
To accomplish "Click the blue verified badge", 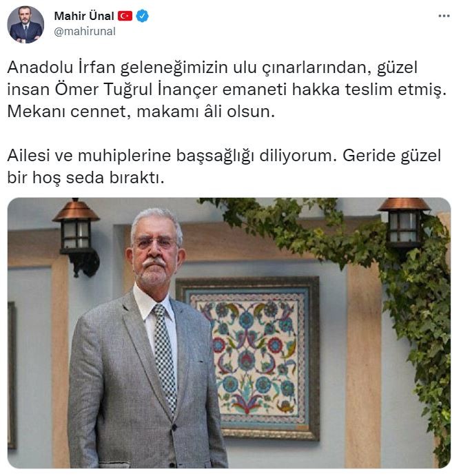I will point(142,16).
